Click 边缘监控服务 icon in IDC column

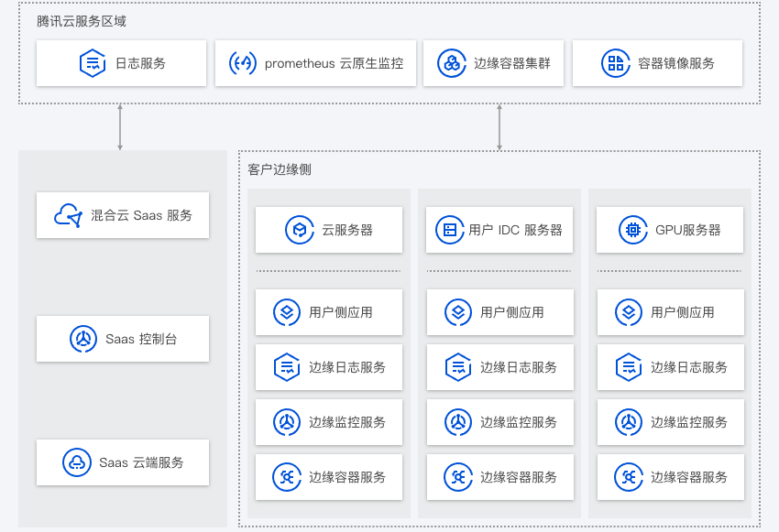[457, 422]
